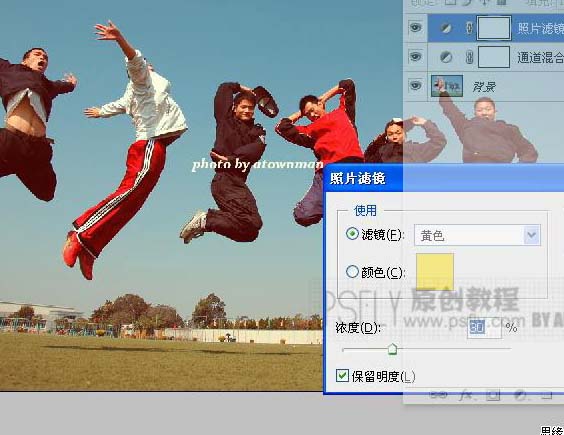The height and width of the screenshot is (435, 564).
Task: Select the 背景 layer thumbnail
Action: pyautogui.click(x=447, y=86)
